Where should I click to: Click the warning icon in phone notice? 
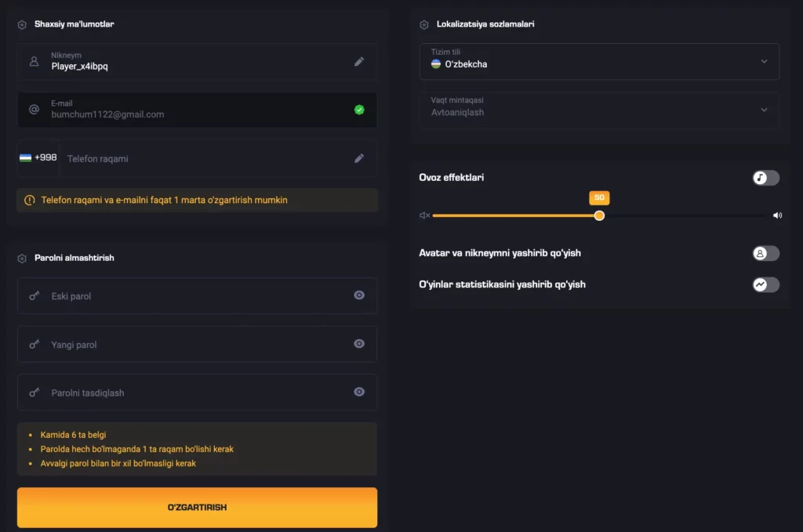tap(30, 200)
